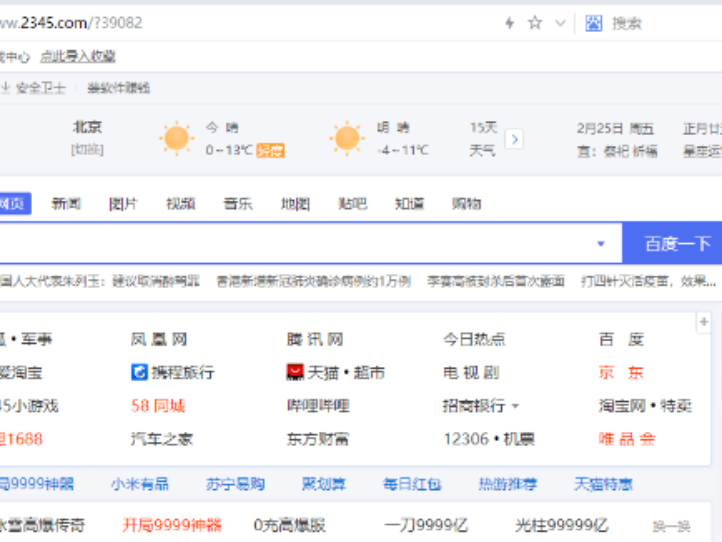The height and width of the screenshot is (542, 722).
Task: Open the 哔哩哔哩 link
Action: point(317,406)
